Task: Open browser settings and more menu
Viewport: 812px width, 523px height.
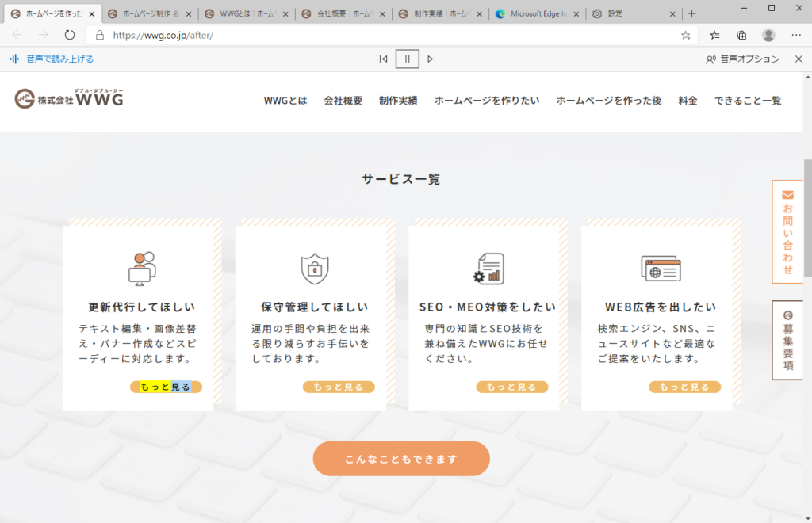Action: pos(795,35)
